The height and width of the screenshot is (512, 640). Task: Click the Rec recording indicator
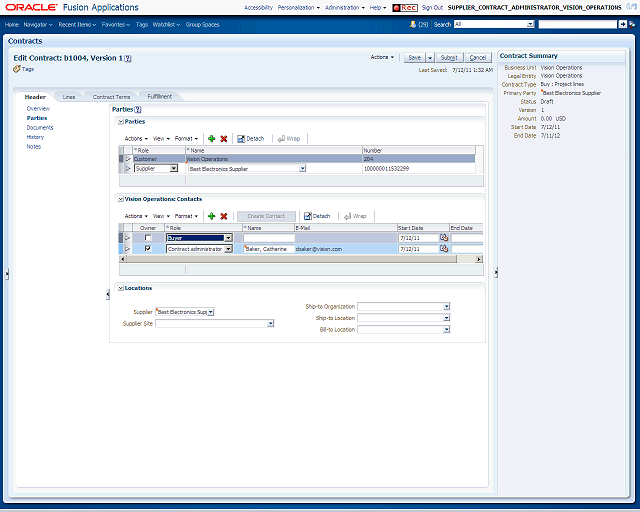[x=405, y=7]
